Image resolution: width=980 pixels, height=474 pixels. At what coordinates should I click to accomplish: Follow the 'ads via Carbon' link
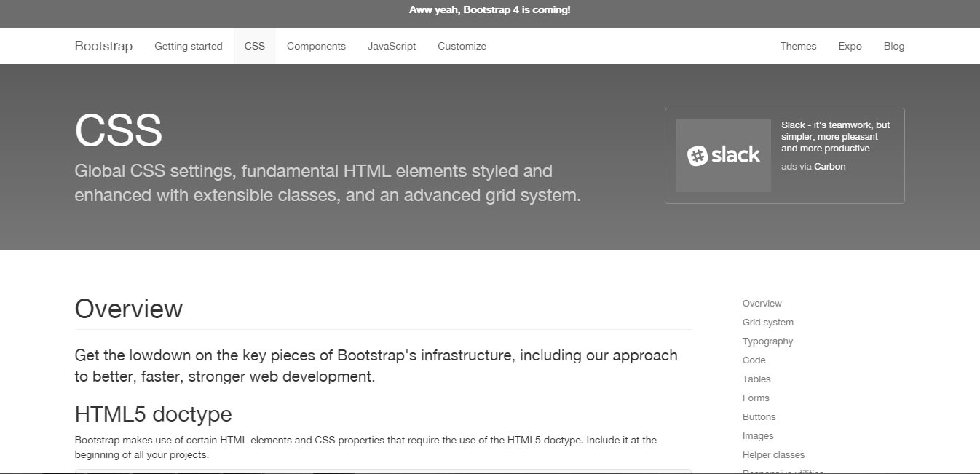(x=813, y=166)
